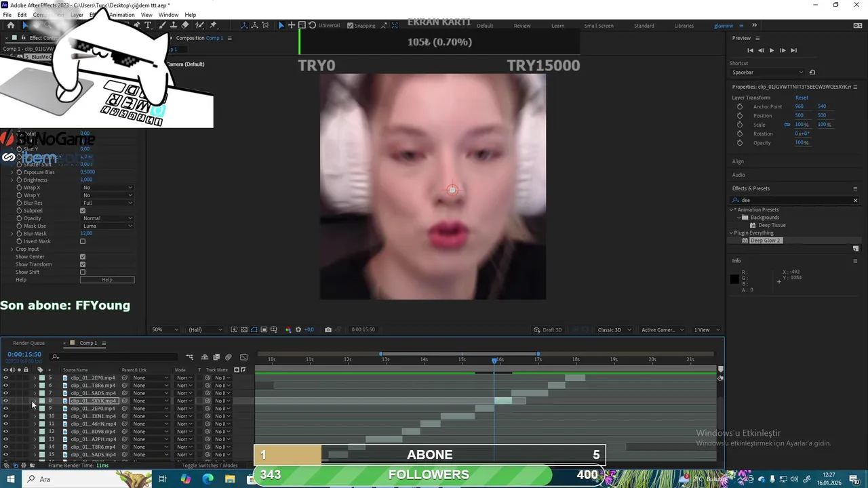Switch to the Small Screen workspace
Screen dimensions: 868x488
tap(599, 26)
